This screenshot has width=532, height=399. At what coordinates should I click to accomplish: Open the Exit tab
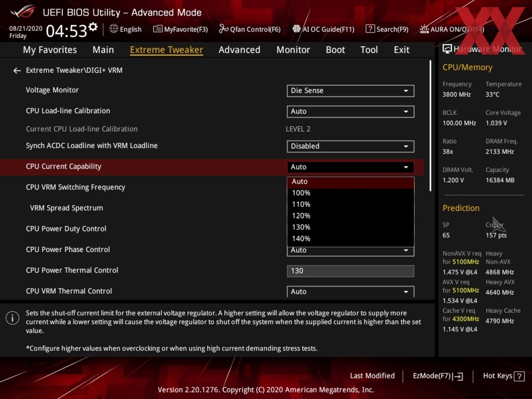tap(401, 50)
